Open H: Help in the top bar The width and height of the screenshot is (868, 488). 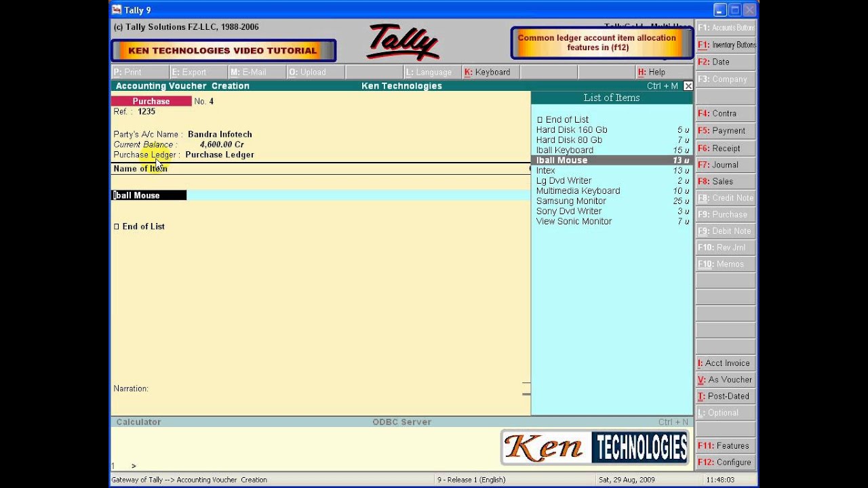(664, 72)
